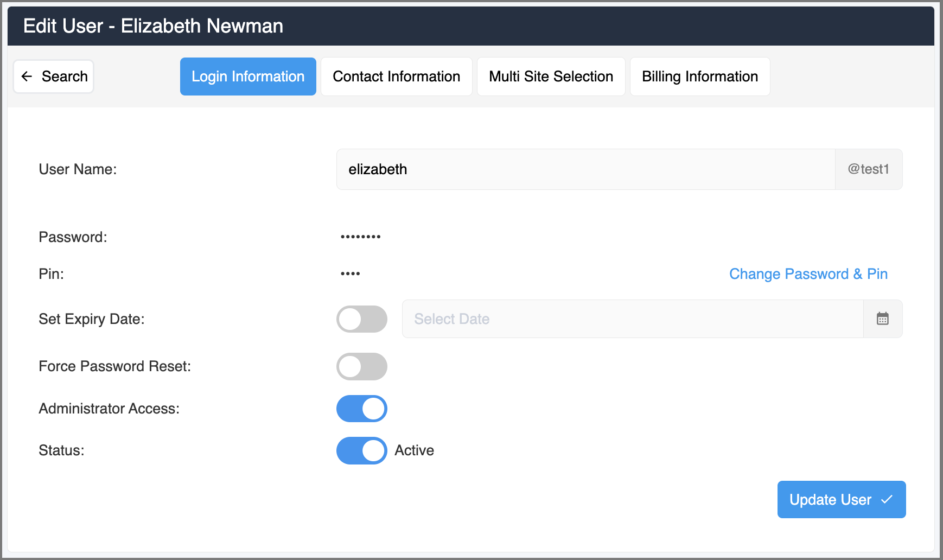Click the Set Expiry Date label
This screenshot has width=943, height=560.
pos(92,319)
